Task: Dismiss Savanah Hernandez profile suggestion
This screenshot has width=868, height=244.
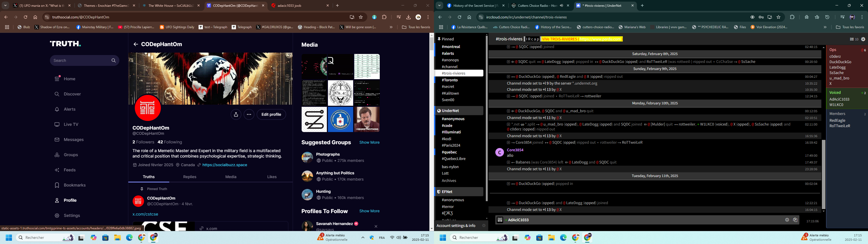Action: click(376, 226)
